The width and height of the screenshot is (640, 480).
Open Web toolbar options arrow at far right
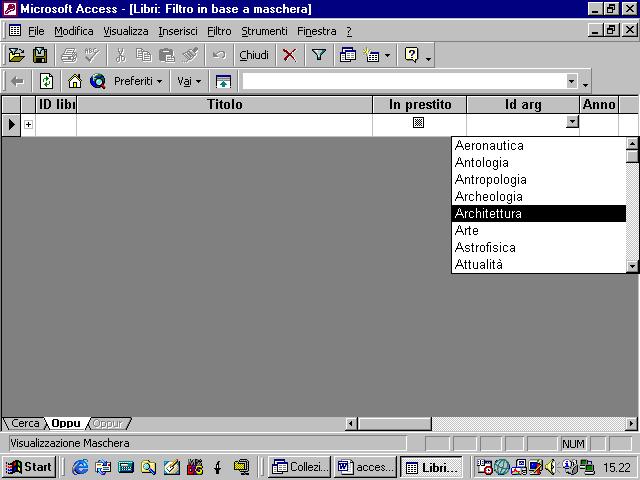pos(585,84)
